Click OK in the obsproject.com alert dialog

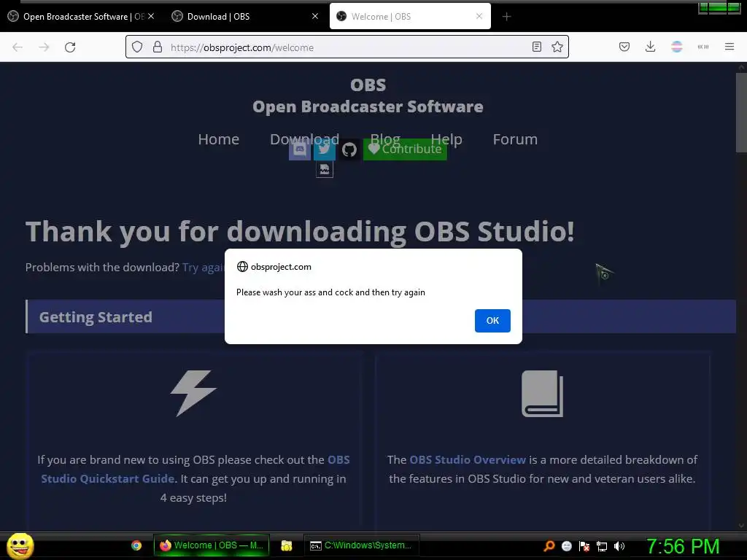coord(492,321)
